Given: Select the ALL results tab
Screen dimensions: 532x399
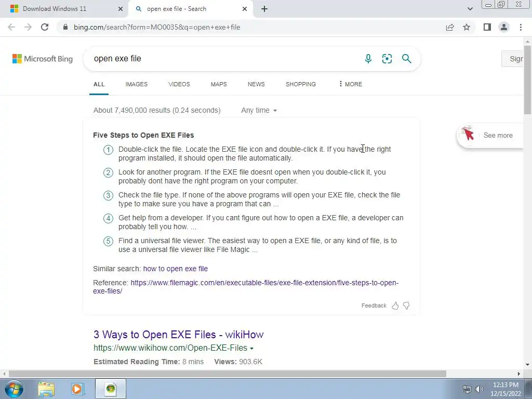Looking at the screenshot, I should coord(99,84).
